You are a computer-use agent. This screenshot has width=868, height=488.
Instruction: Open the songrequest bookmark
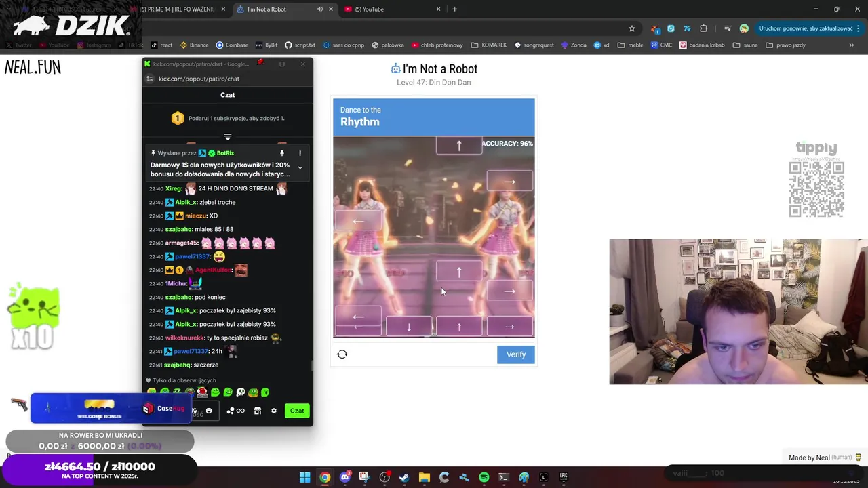point(534,45)
